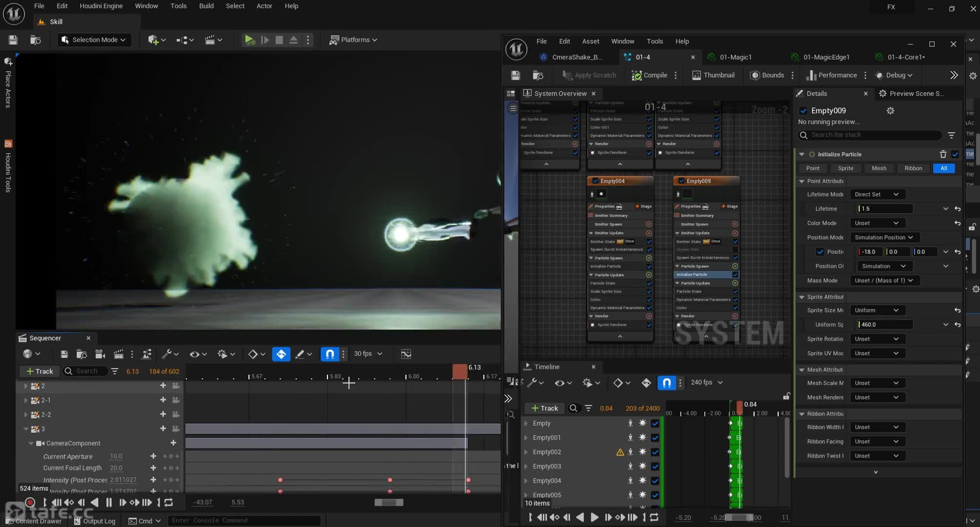The image size is (980, 527).
Task: Select the Point filter in Initialize Particle
Action: [813, 168]
